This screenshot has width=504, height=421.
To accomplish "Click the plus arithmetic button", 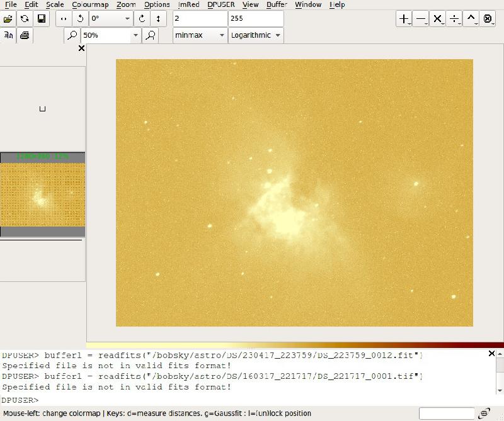I will (x=404, y=19).
